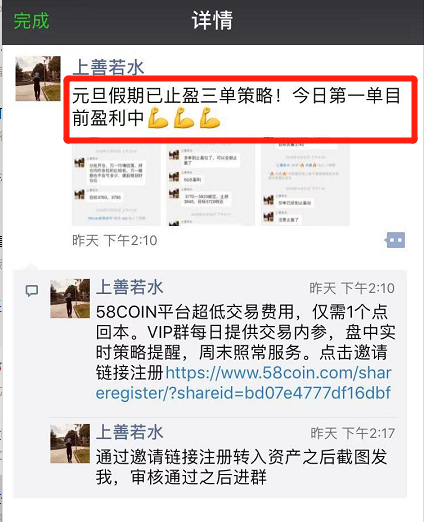Tap the 通过邀请链接注册 comment to reply
This screenshot has width=424, height=522.
pos(241,467)
